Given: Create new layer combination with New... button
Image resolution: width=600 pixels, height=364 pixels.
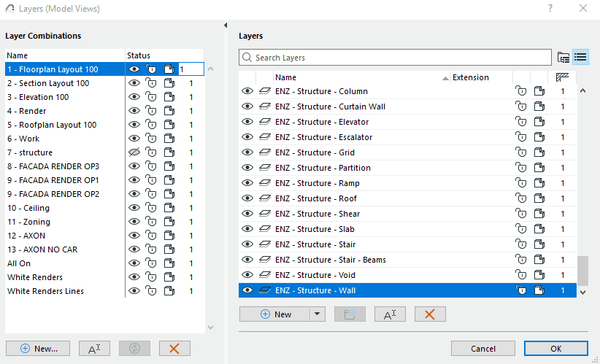Looking at the screenshot, I should [x=38, y=349].
